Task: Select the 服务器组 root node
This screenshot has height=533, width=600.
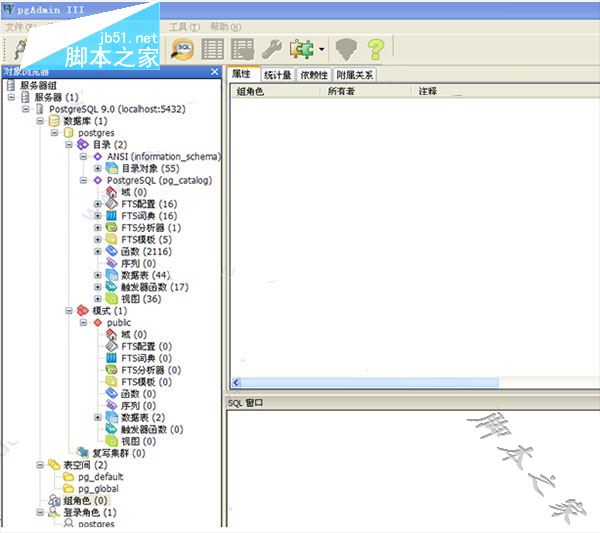Action: (x=38, y=85)
